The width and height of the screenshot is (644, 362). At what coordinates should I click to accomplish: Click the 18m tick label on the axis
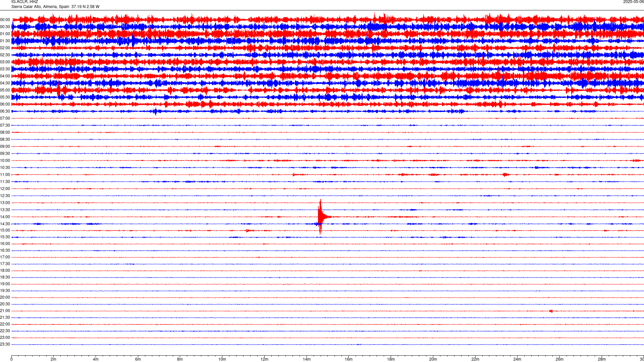(391, 359)
